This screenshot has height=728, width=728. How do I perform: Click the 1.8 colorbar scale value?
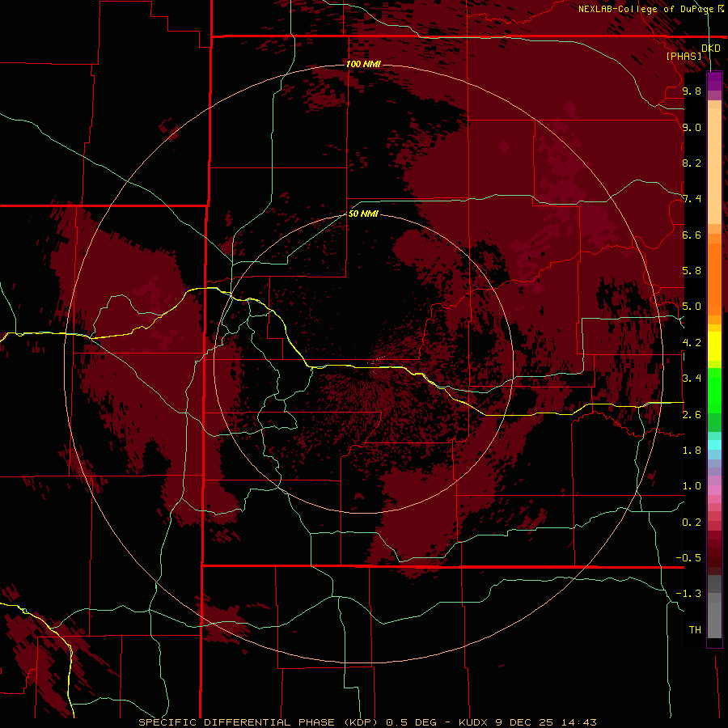click(x=692, y=450)
